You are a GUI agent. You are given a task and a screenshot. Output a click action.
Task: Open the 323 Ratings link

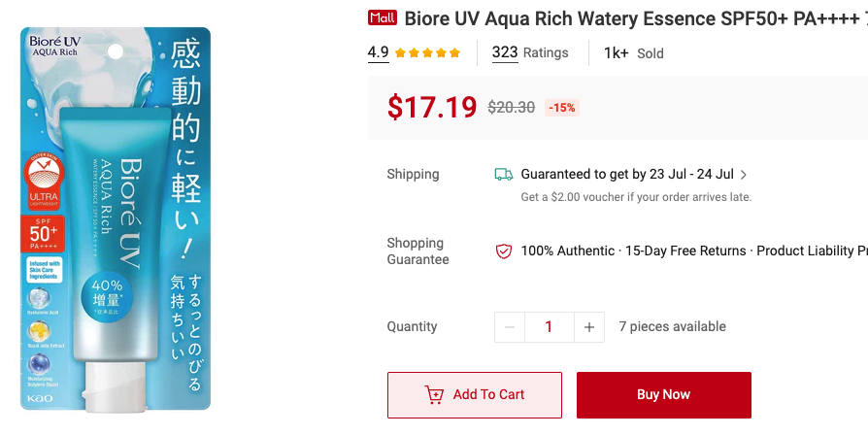pos(529,52)
